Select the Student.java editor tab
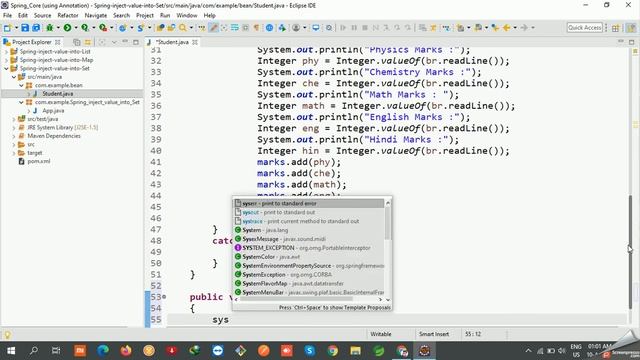 (x=172, y=42)
